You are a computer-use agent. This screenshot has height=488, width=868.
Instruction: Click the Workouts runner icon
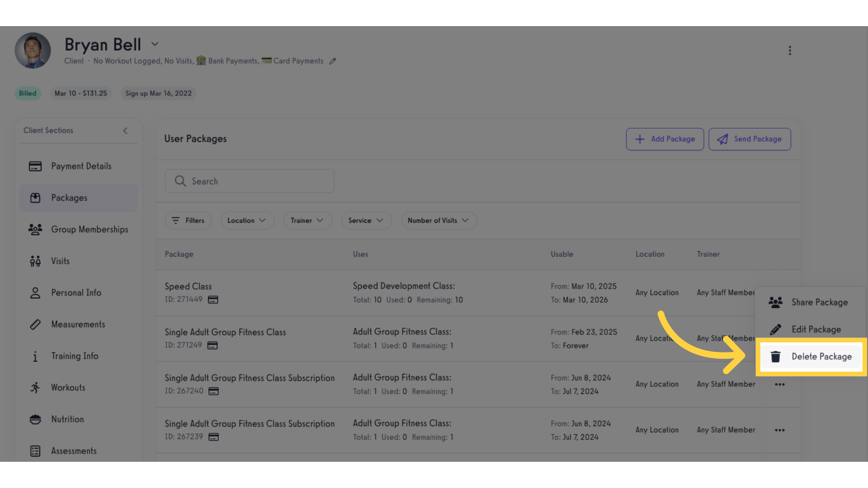pyautogui.click(x=35, y=388)
